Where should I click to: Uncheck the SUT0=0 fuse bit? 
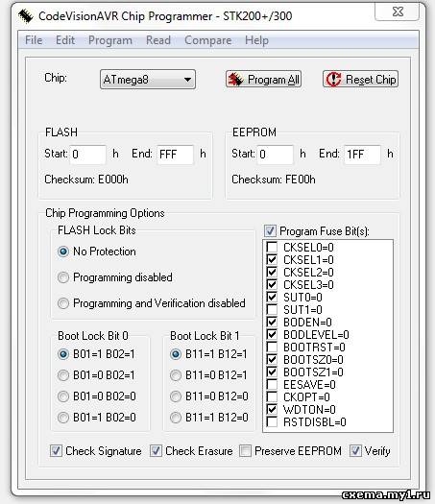tap(272, 297)
